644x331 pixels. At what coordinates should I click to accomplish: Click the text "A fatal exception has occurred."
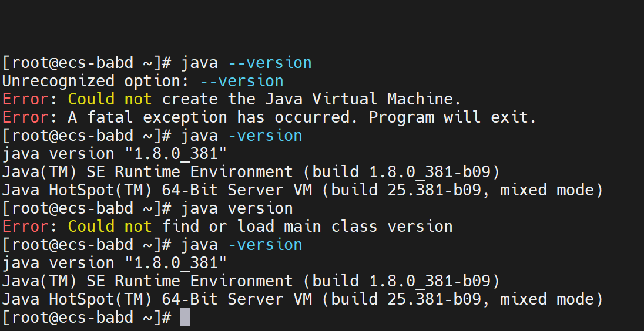coord(213,117)
